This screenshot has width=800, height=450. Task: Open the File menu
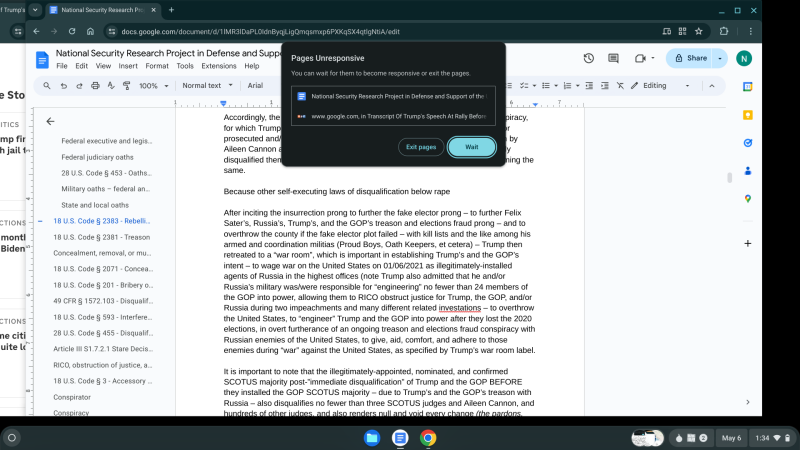click(62, 66)
